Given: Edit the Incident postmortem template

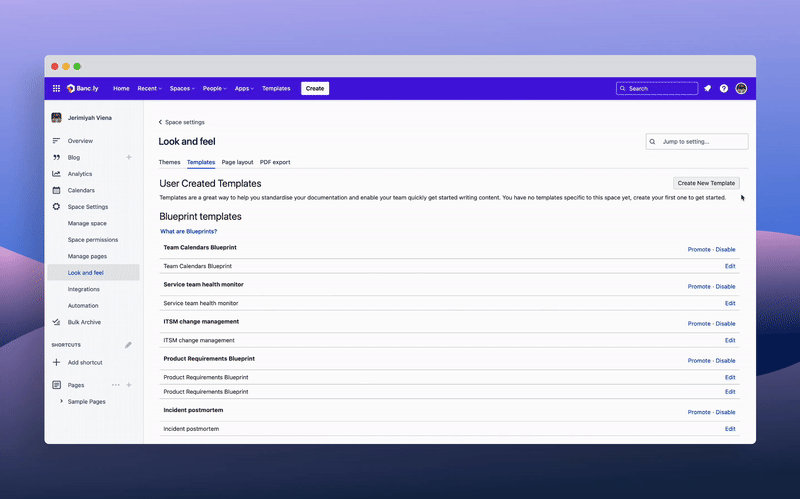Looking at the screenshot, I should (730, 429).
